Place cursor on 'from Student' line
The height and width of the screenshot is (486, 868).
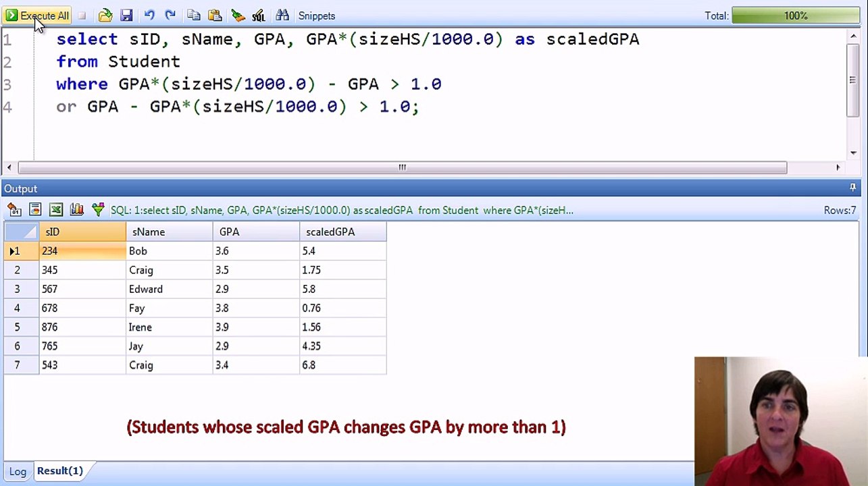[118, 61]
